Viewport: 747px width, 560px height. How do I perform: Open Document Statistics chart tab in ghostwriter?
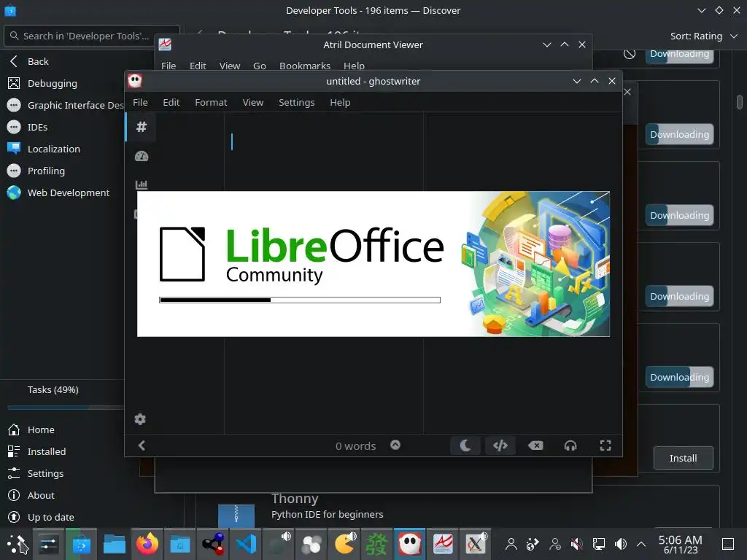pyautogui.click(x=142, y=184)
